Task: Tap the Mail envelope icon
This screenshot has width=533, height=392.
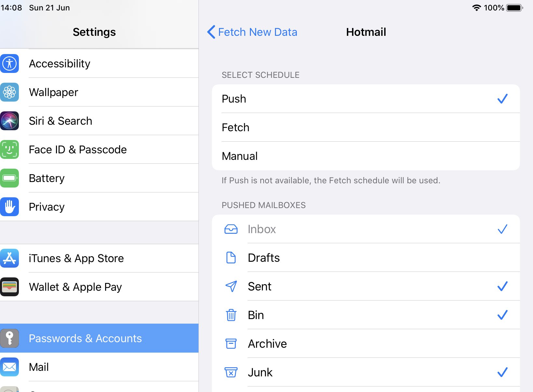Action: pyautogui.click(x=9, y=367)
